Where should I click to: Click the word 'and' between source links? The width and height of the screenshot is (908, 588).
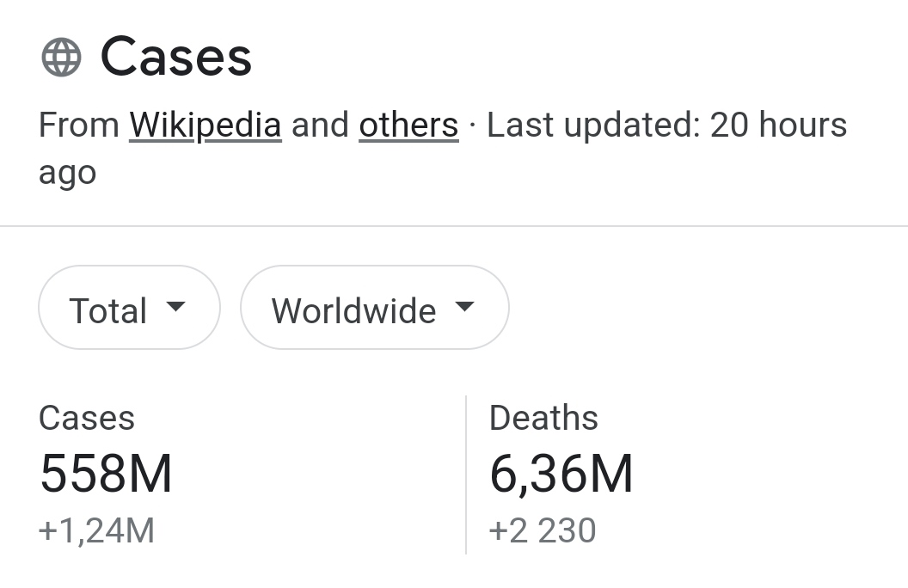click(x=320, y=126)
